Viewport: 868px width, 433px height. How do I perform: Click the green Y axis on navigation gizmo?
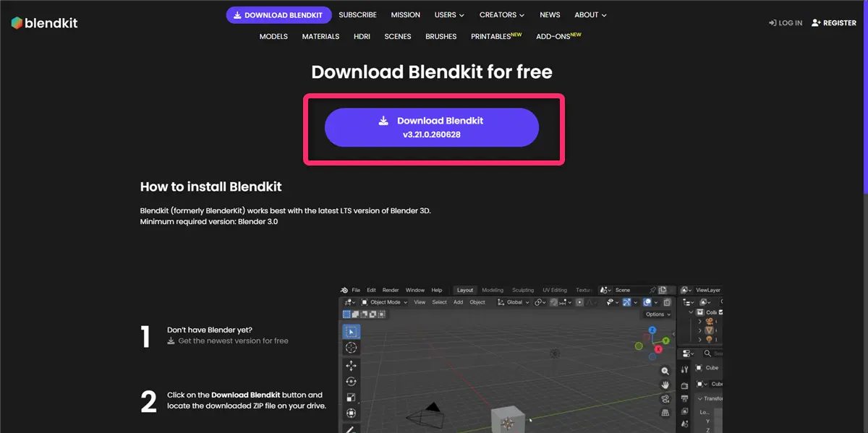click(x=665, y=340)
